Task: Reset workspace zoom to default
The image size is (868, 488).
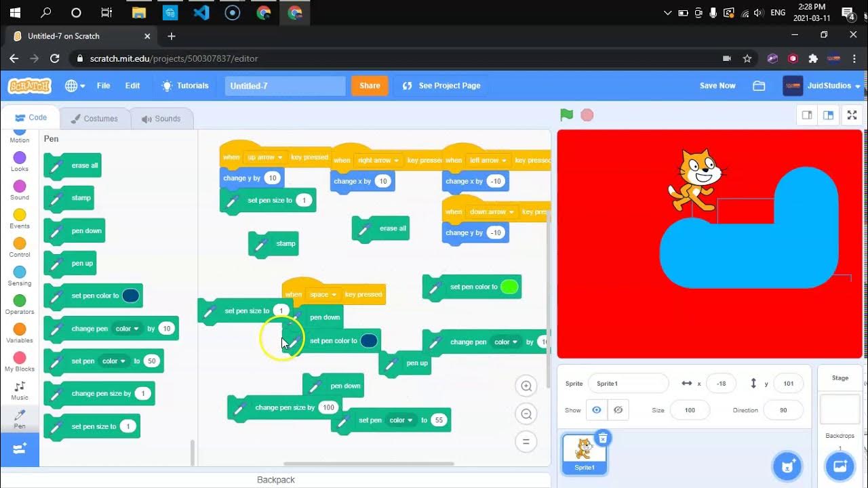Action: (x=526, y=442)
